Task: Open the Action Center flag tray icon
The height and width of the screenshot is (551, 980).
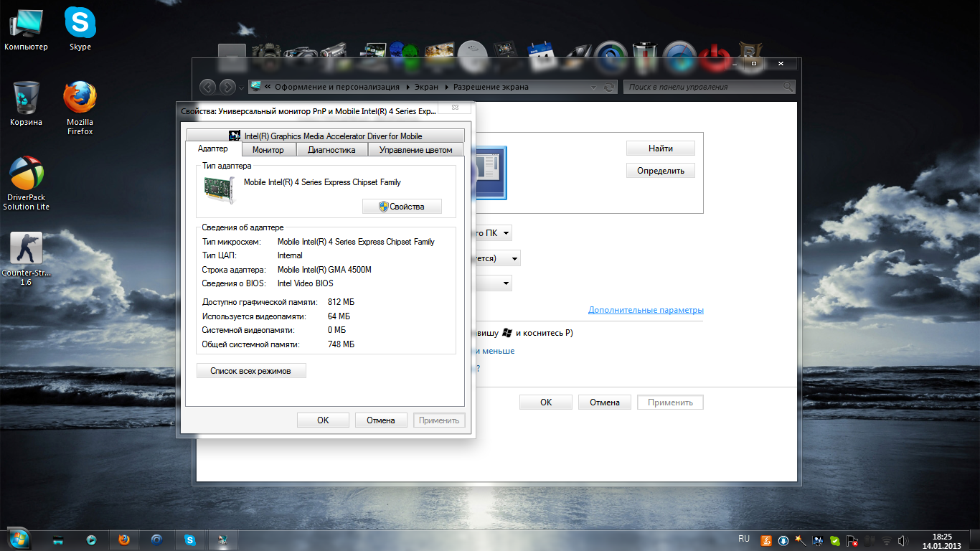Action: [x=852, y=540]
